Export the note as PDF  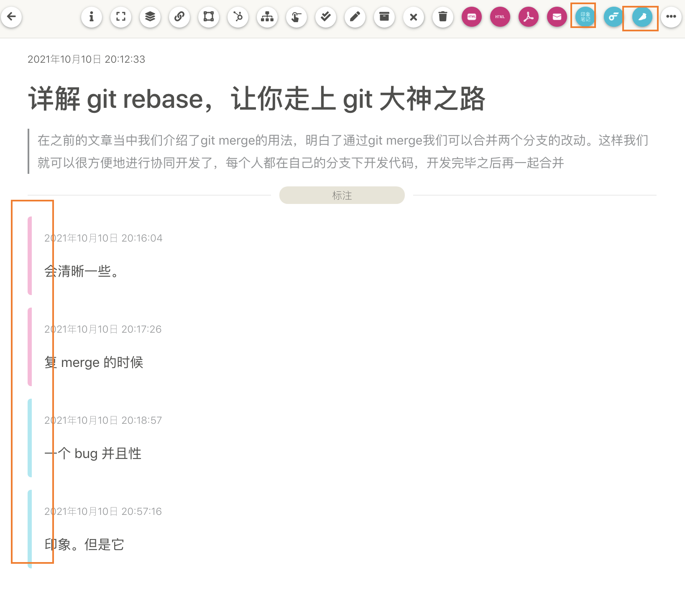[528, 17]
